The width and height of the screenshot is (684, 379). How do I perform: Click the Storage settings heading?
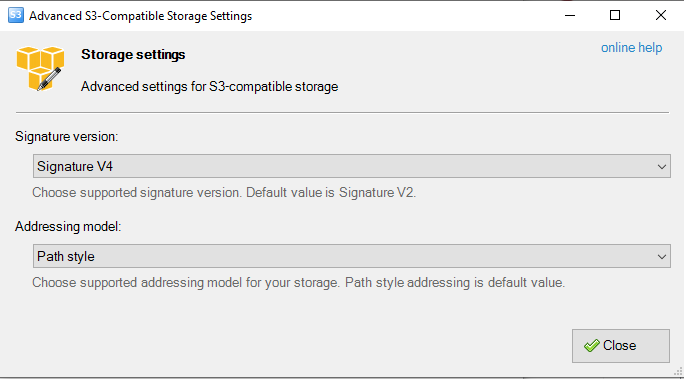click(x=133, y=55)
